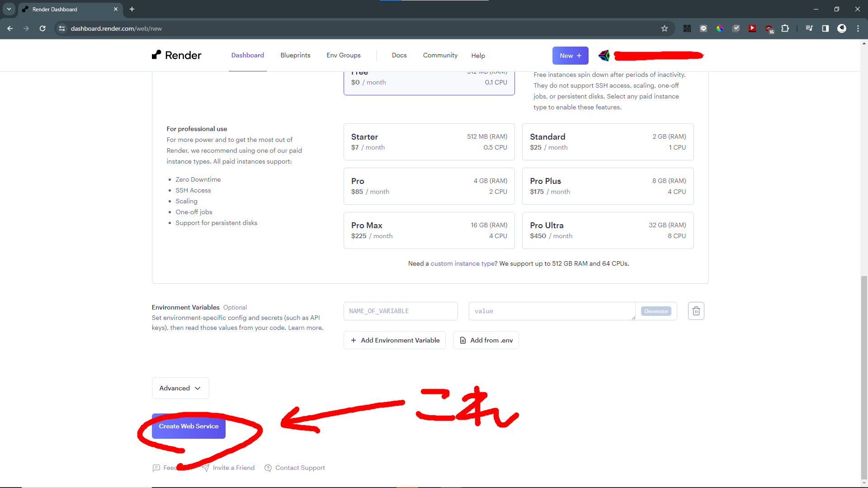868x488 pixels.
Task: Open the New + dropdown menu
Action: [x=570, y=56]
